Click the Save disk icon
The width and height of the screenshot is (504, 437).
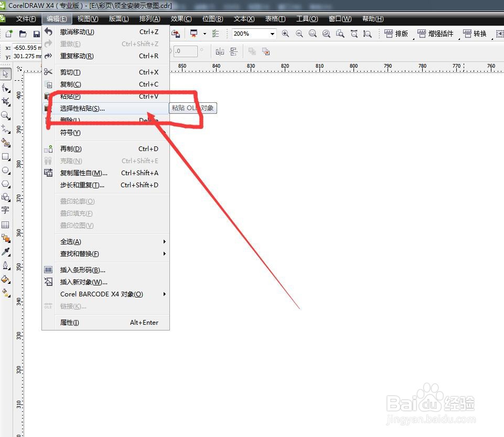[37, 34]
